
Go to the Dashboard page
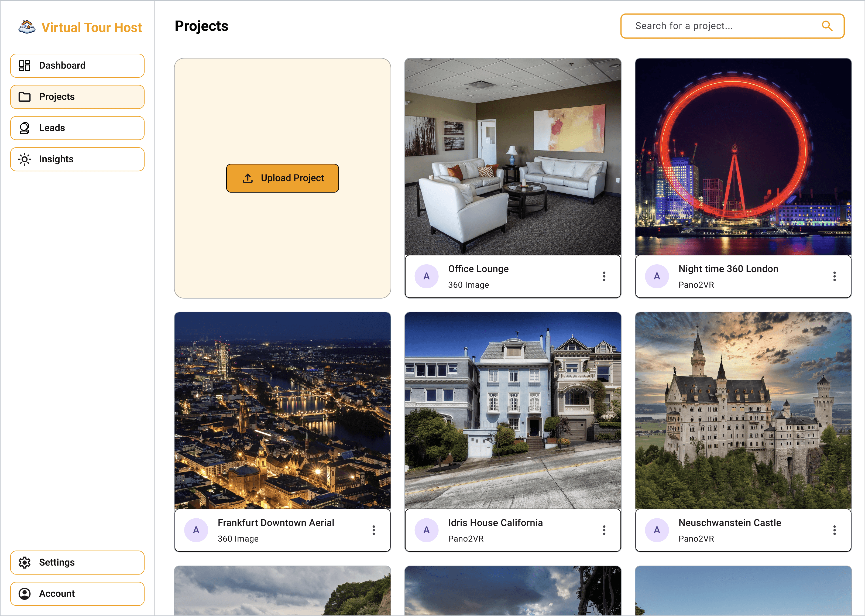click(77, 66)
